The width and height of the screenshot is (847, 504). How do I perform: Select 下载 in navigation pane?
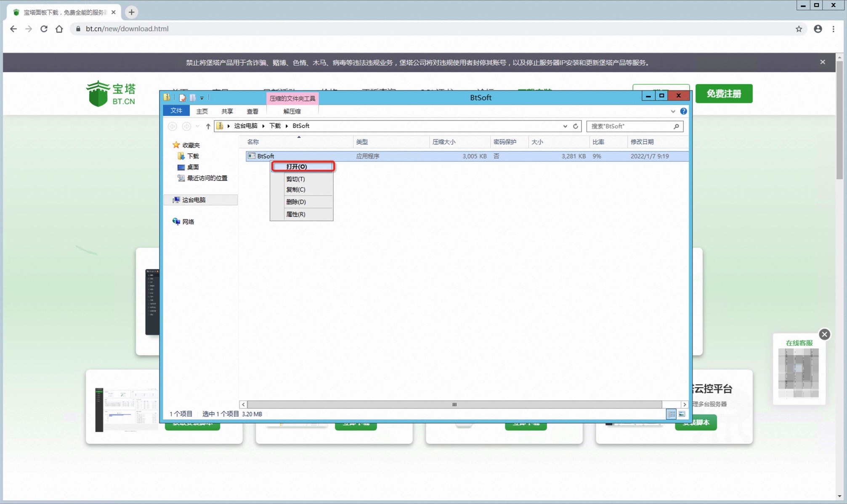[193, 156]
